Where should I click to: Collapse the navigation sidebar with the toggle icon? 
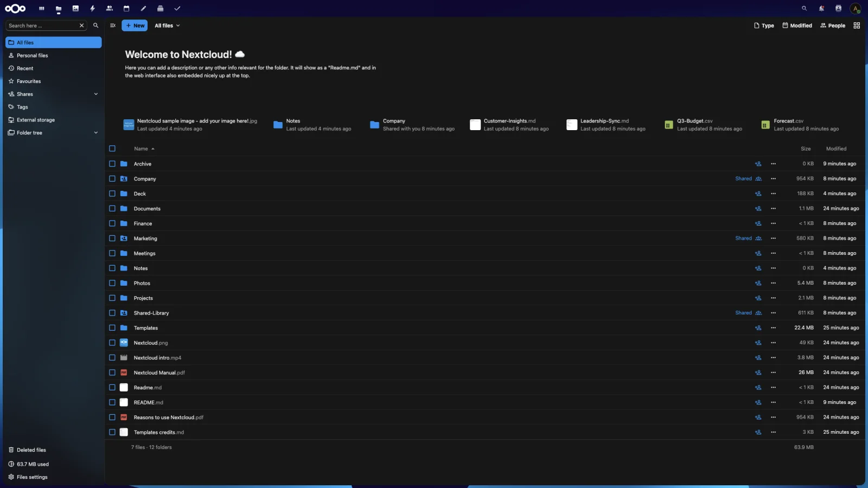pyautogui.click(x=113, y=25)
